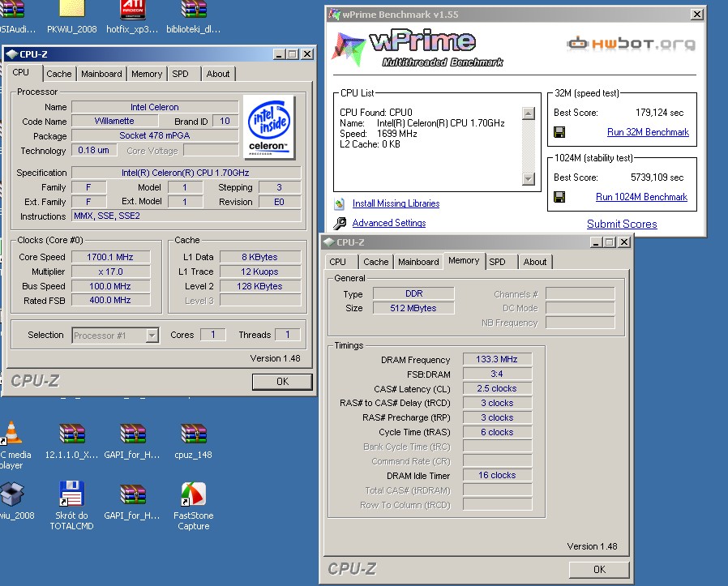Click the Multiplier x 17.0 value
Image resolution: width=728 pixels, height=586 pixels.
tap(110, 272)
